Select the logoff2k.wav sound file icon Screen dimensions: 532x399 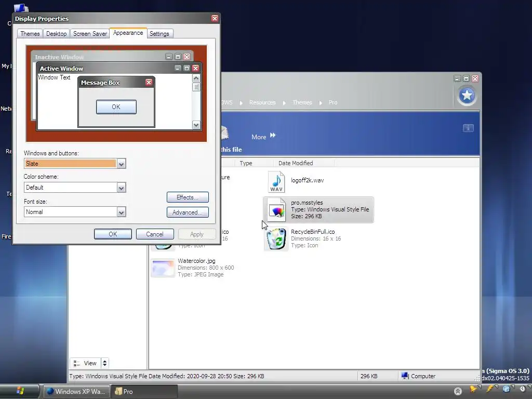tap(276, 181)
